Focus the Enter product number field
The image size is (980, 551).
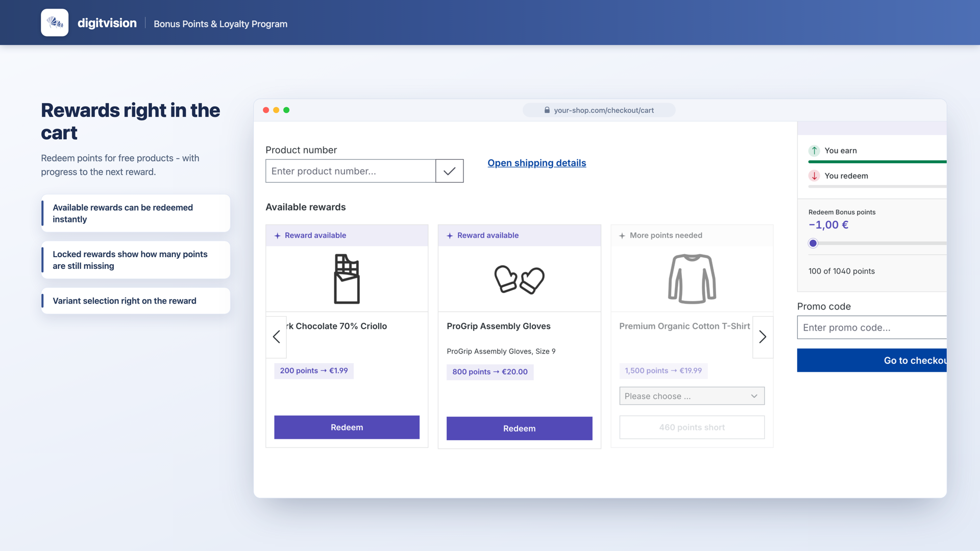point(351,171)
